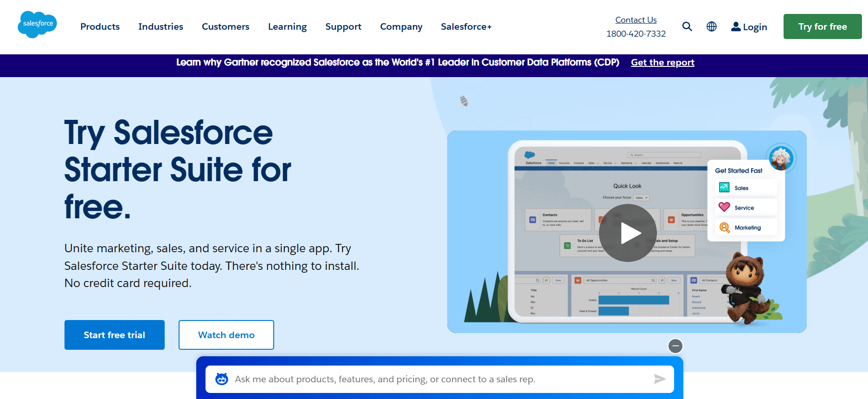Image resolution: width=868 pixels, height=399 pixels.
Task: Follow the Contact Us link
Action: [636, 20]
